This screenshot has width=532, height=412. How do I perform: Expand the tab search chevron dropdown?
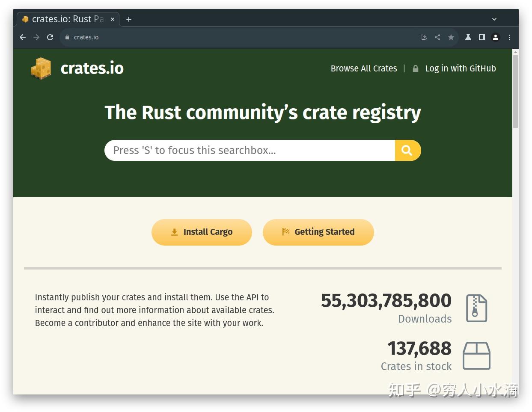(494, 19)
